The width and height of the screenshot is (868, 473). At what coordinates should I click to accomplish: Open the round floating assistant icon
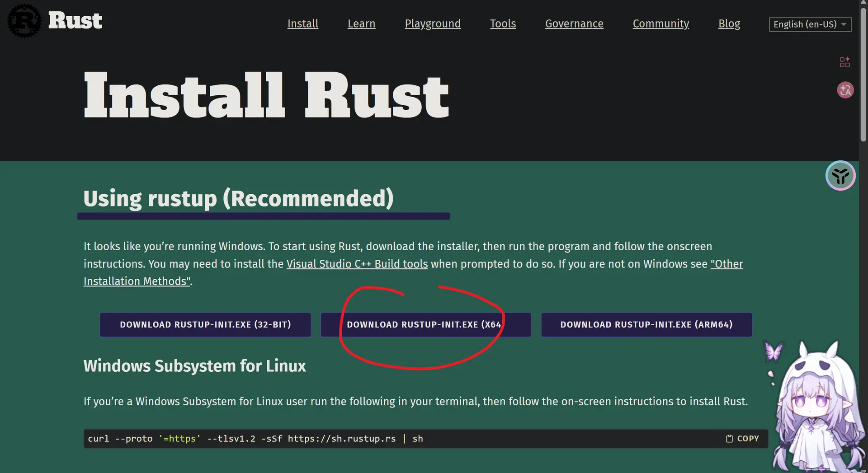pos(840,176)
